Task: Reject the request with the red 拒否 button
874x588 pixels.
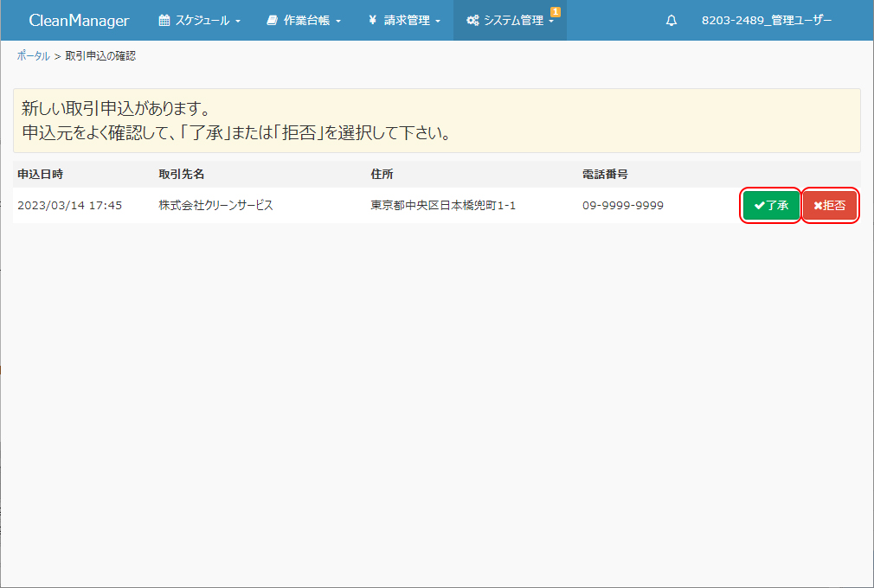Action: 830,206
